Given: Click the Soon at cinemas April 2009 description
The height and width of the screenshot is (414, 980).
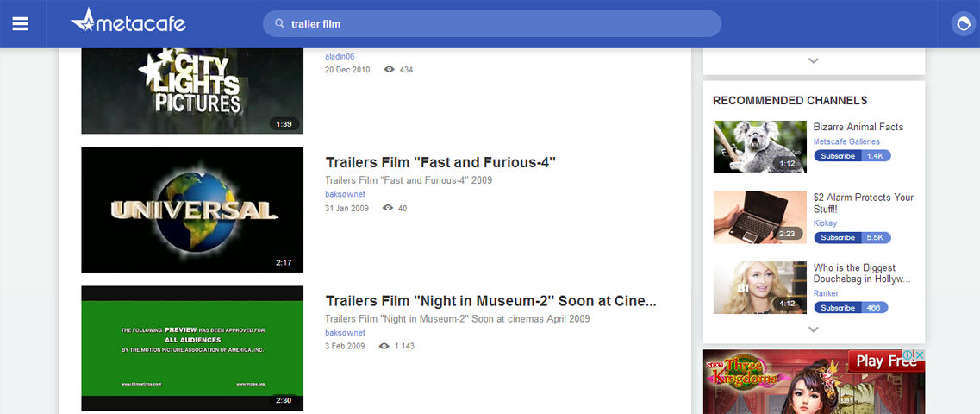Looking at the screenshot, I should (x=458, y=318).
